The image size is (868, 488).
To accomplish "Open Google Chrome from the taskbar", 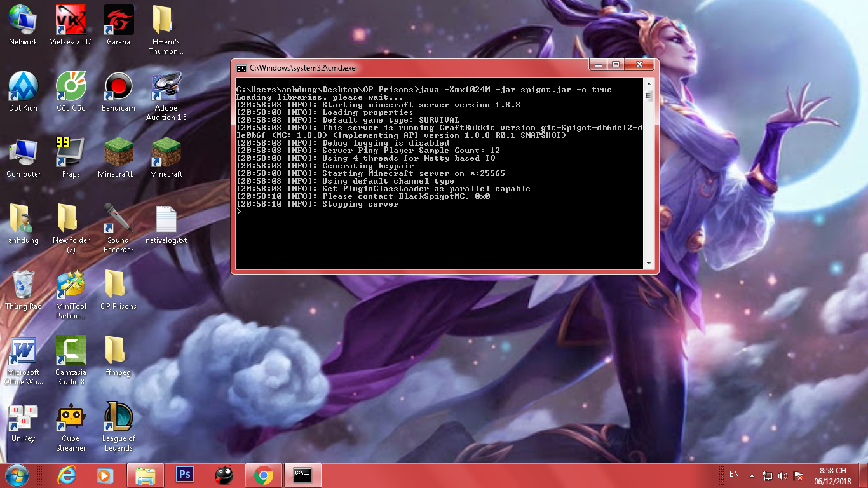I will tap(264, 475).
